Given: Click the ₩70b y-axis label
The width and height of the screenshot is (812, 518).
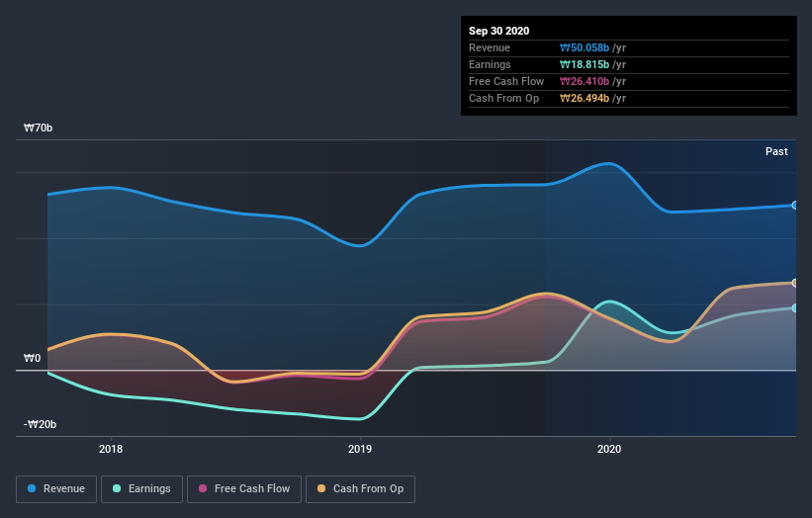Looking at the screenshot, I should click(x=38, y=128).
